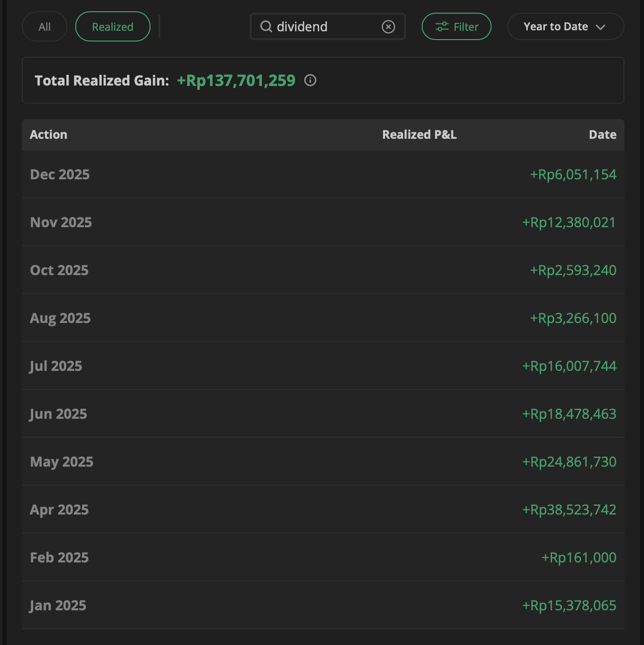Click the Action column header
The height and width of the screenshot is (645, 644).
(48, 135)
